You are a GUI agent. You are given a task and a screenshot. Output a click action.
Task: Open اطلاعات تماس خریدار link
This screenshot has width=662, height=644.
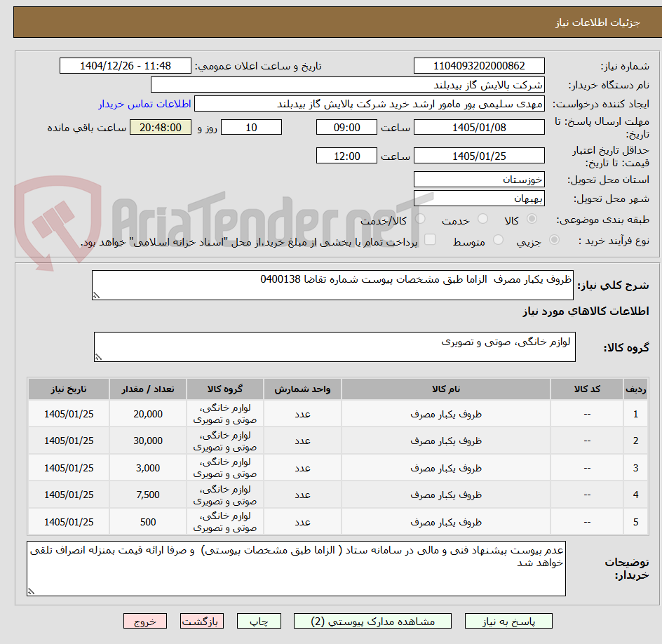coord(144,104)
